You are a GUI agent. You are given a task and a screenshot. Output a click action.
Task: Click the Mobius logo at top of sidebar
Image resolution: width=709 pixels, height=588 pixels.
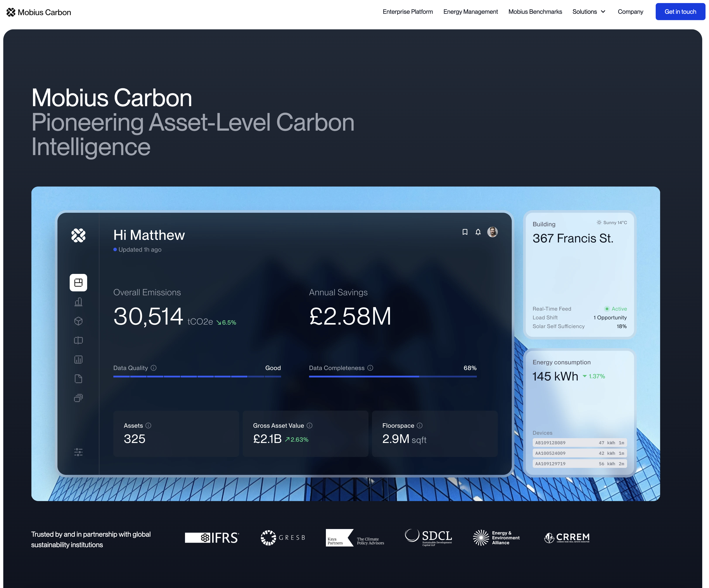pyautogui.click(x=78, y=236)
